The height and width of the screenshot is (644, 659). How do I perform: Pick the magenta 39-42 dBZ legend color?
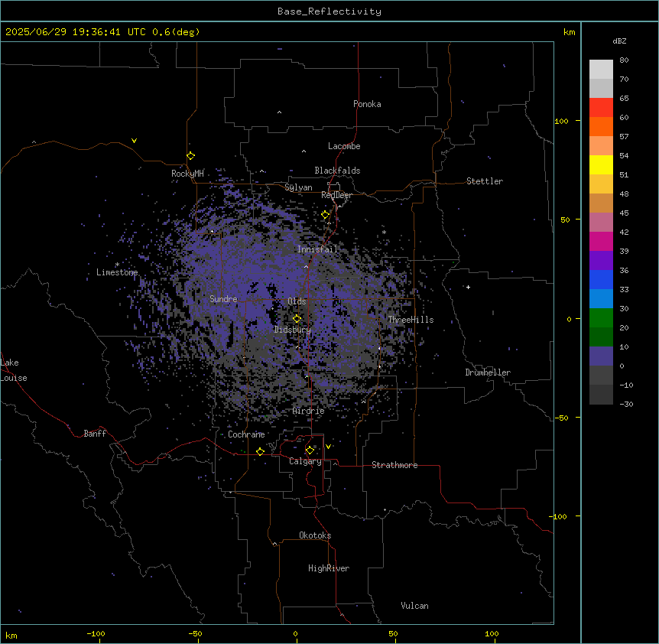pos(601,241)
